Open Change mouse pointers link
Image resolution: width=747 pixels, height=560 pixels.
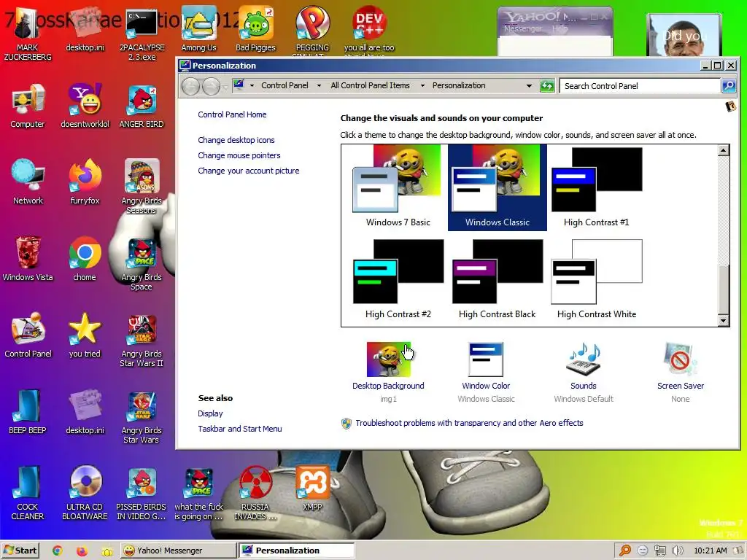point(239,155)
